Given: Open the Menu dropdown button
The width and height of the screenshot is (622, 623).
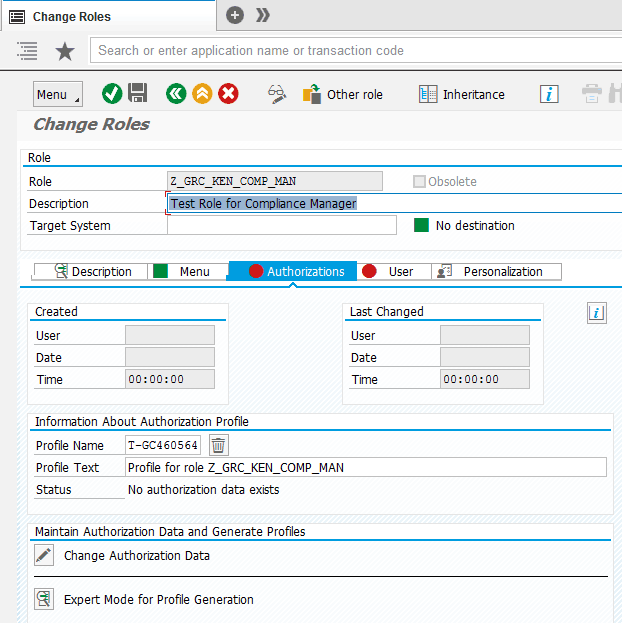Looking at the screenshot, I should [x=57, y=94].
